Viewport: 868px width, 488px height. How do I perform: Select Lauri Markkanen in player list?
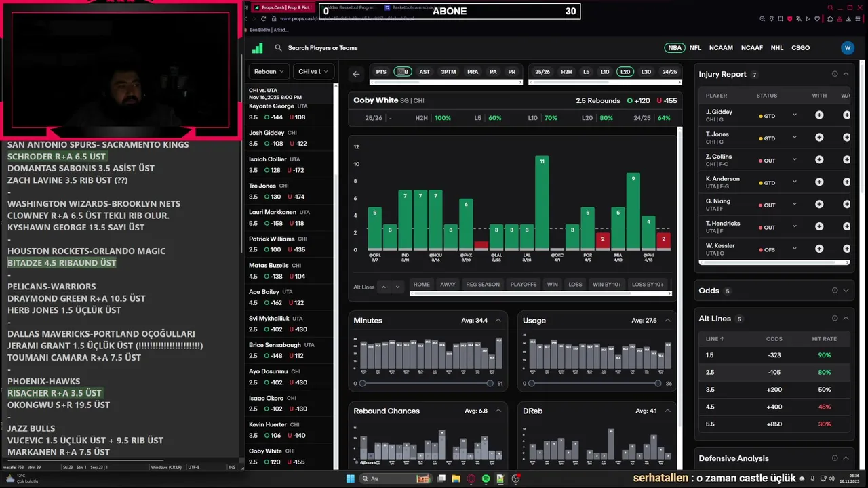pyautogui.click(x=290, y=218)
